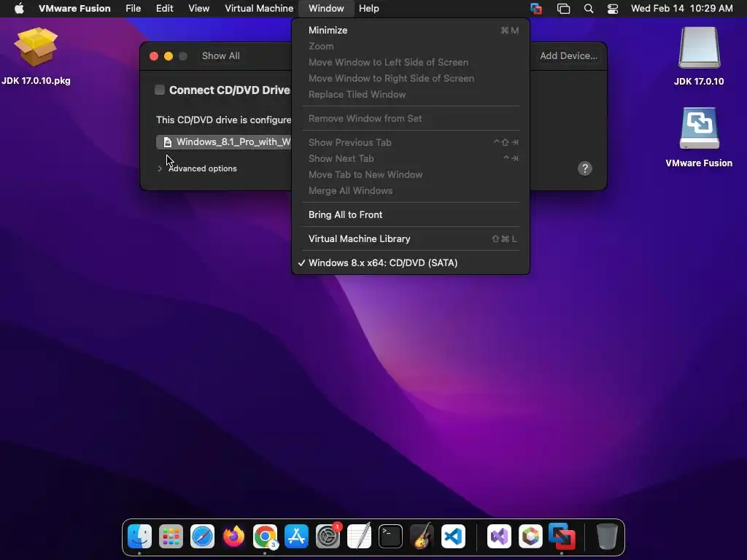Image resolution: width=747 pixels, height=560 pixels.
Task: Click the help question mark button
Action: (x=585, y=168)
